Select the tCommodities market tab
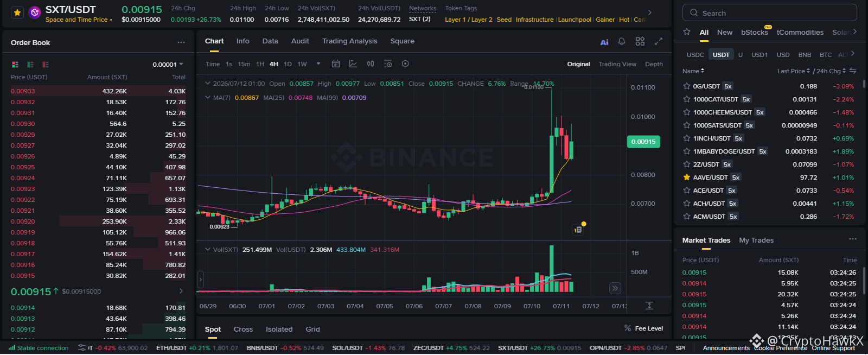This screenshot has height=355, width=868. coord(800,33)
